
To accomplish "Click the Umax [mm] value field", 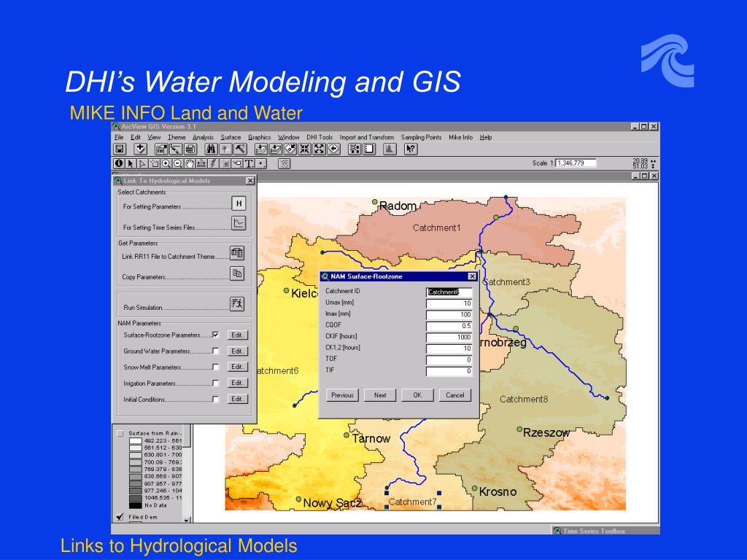I will point(449,303).
